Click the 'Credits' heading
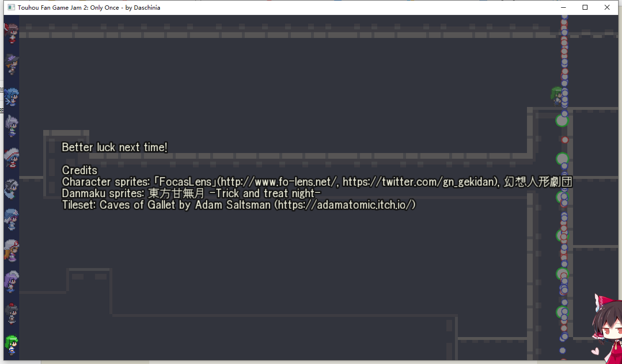 click(x=80, y=170)
